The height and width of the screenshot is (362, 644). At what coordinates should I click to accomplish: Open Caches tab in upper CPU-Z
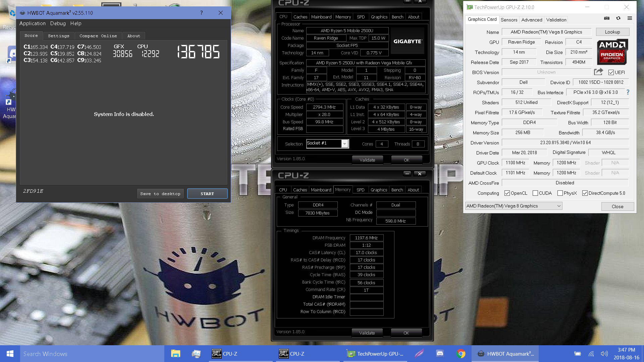coord(300,17)
